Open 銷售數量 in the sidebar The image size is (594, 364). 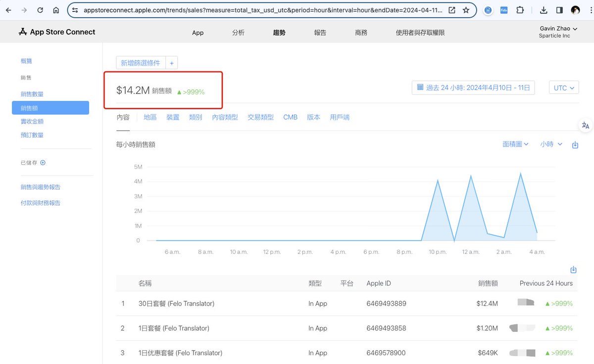click(32, 94)
